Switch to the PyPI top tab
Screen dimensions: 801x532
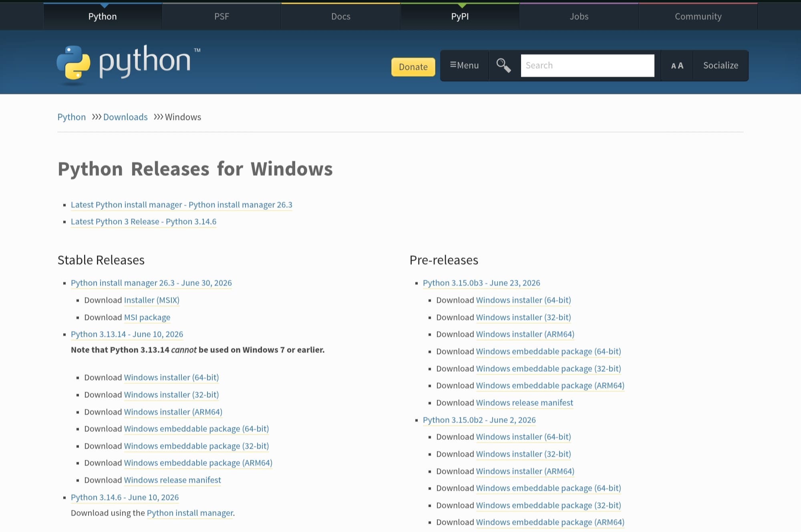[x=460, y=16]
